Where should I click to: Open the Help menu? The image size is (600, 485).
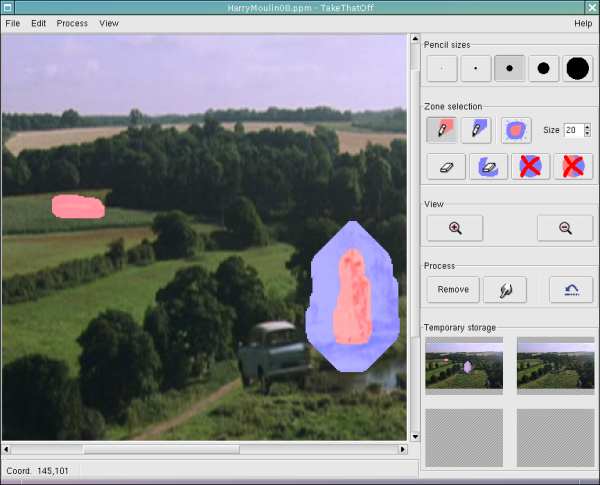tap(583, 23)
